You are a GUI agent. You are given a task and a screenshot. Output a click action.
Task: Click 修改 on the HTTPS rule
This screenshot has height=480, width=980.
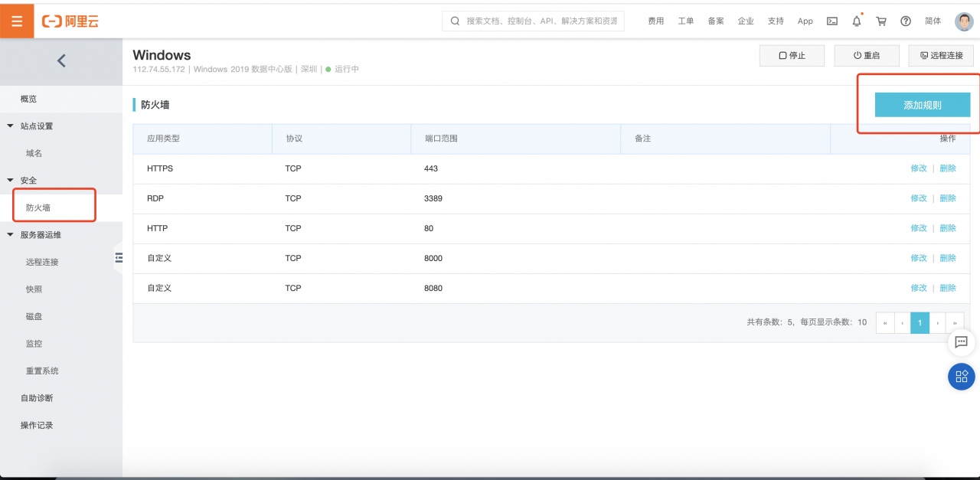[918, 168]
